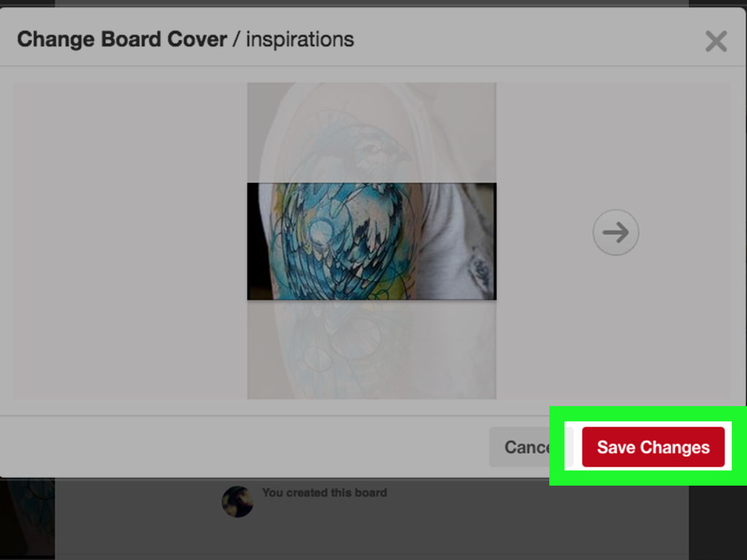Image resolution: width=747 pixels, height=560 pixels.
Task: Open the dimmed pin thumbnail behind dialog
Action: (27, 518)
